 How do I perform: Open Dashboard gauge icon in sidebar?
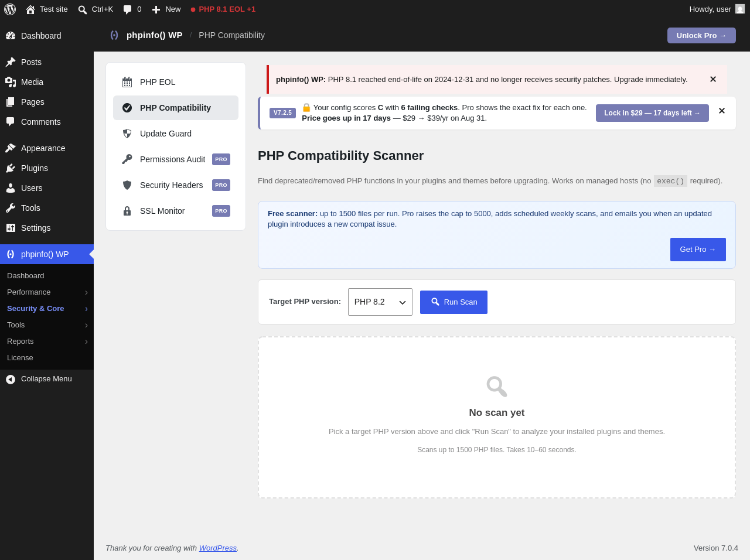click(11, 36)
